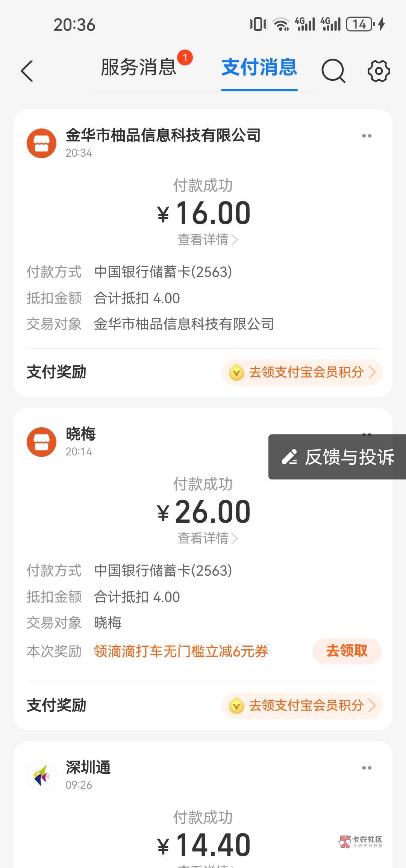Open the 反馈与投诉 feedback button
The image size is (406, 868).
click(x=338, y=457)
